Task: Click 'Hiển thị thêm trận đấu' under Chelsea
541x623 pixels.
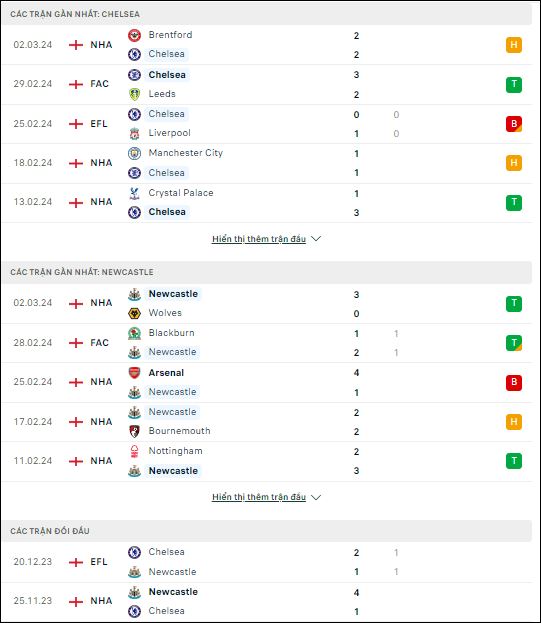Action: 259,239
